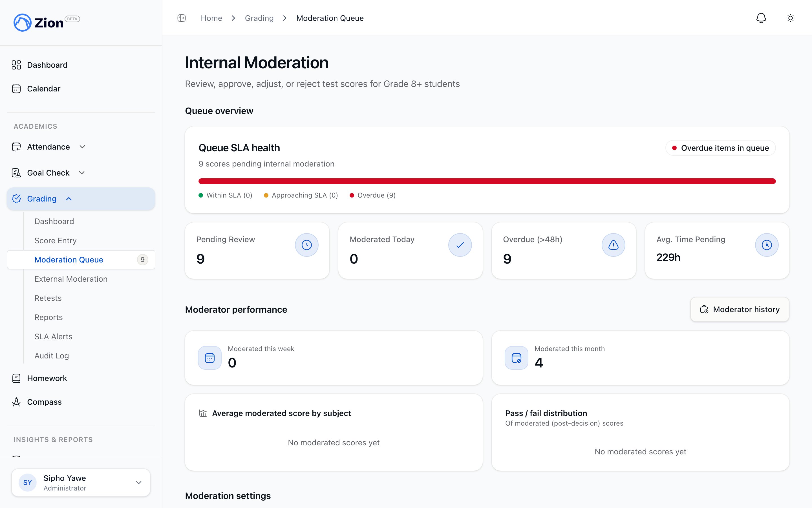Go to Score Entry
This screenshot has width=812, height=508.
[55, 240]
